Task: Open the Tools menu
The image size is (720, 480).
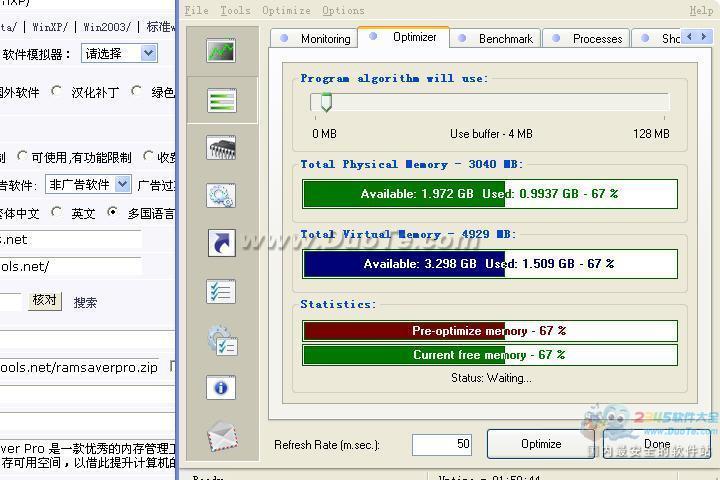Action: pos(235,10)
